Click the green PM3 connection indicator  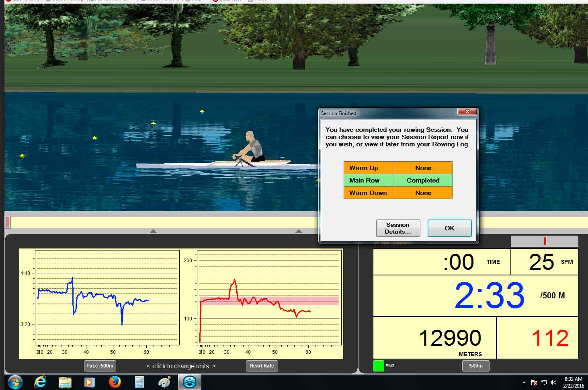378,366
